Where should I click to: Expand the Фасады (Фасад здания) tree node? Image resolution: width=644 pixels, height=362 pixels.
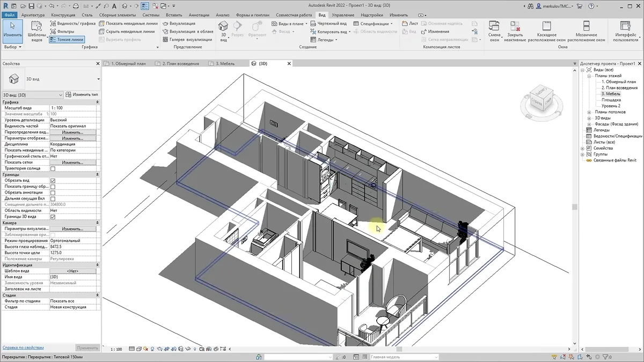tap(589, 124)
